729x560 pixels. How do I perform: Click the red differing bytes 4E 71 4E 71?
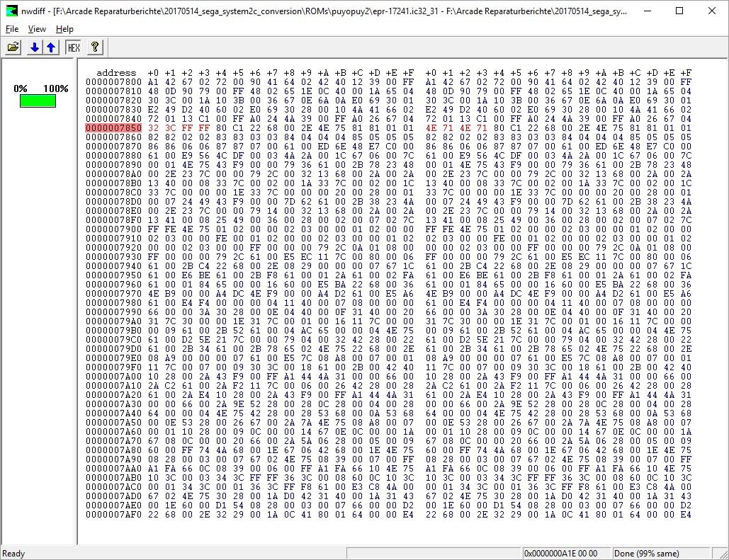point(456,128)
